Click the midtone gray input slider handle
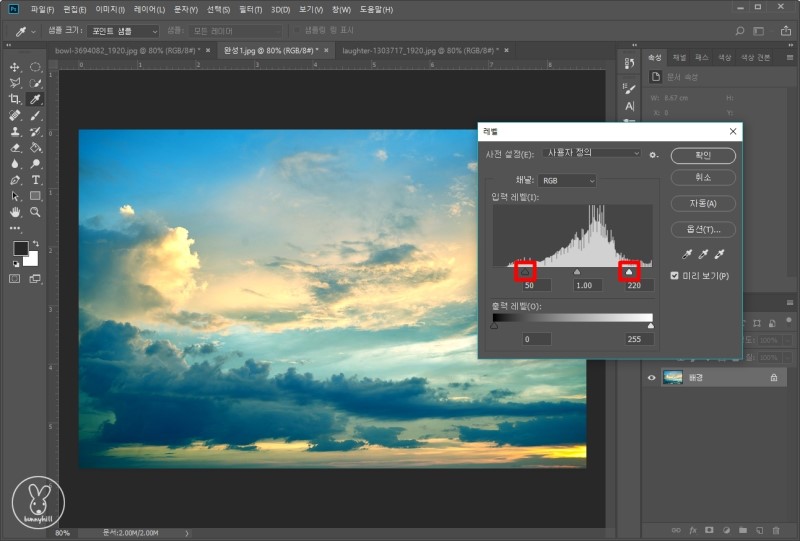 click(576, 271)
